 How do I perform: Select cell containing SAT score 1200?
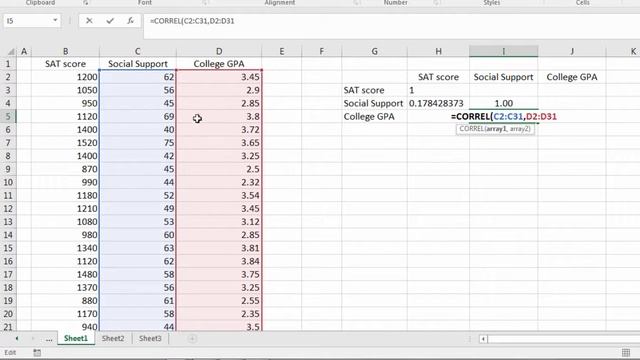coord(65,77)
